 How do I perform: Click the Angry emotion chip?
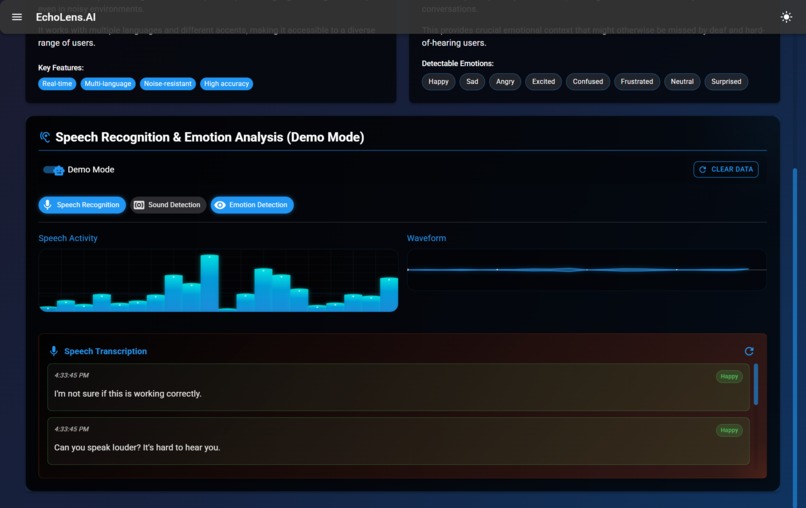[505, 82]
